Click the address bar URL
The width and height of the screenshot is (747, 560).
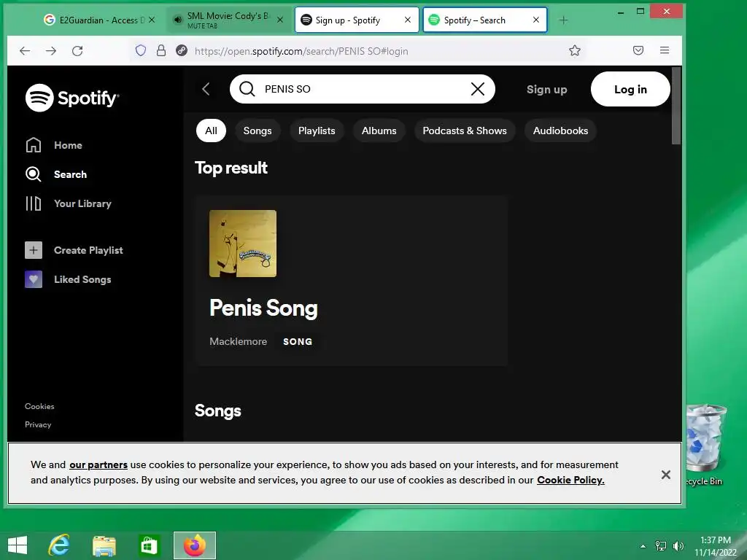(301, 51)
